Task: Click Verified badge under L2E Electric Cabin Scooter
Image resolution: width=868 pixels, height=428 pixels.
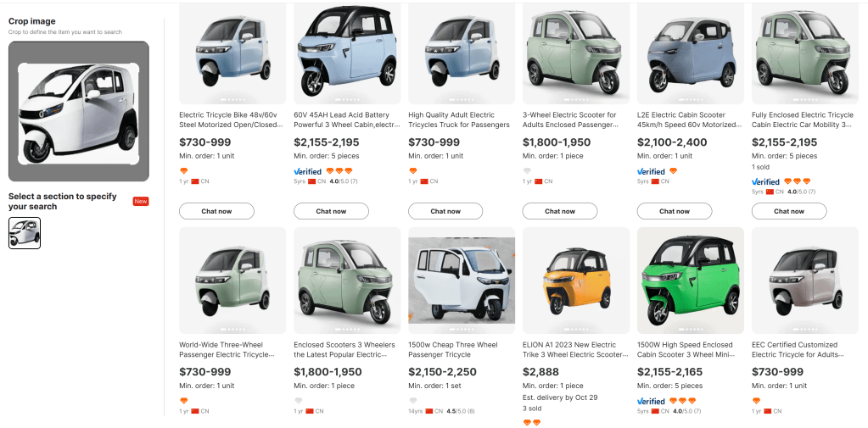Action: click(651, 171)
